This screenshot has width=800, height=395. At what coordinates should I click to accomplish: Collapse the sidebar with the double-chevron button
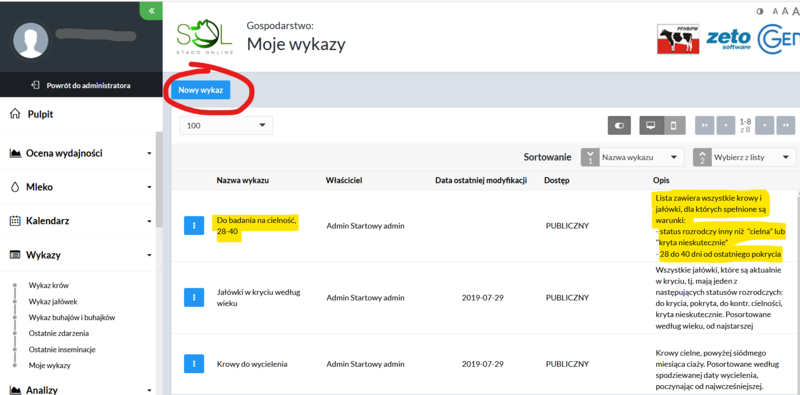pos(151,10)
